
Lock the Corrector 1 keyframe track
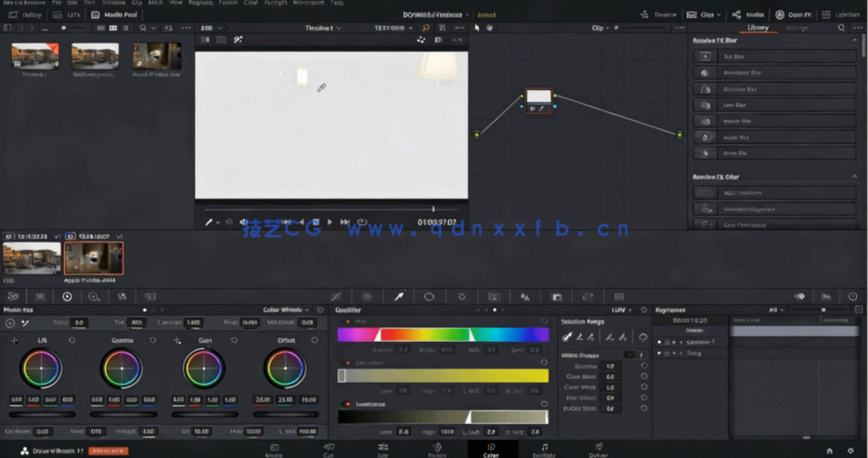pyautogui.click(x=667, y=342)
